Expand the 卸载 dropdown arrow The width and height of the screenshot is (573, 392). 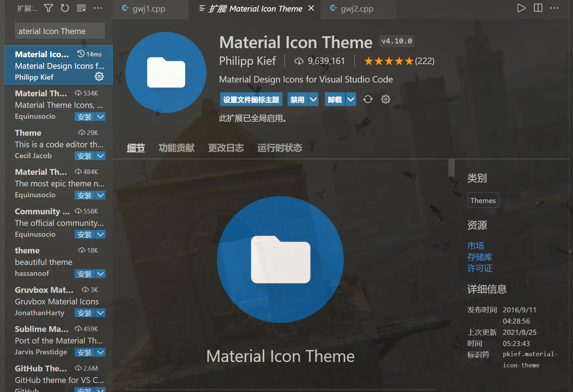[x=351, y=99]
